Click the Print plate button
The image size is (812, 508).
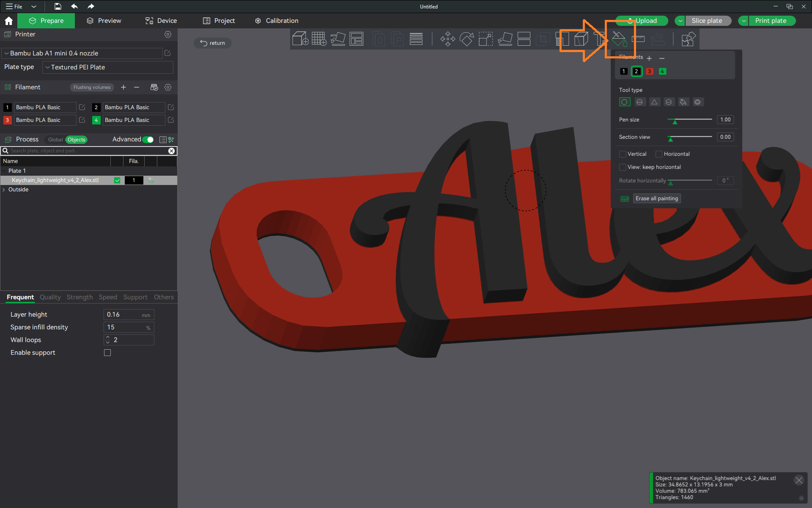click(x=772, y=21)
